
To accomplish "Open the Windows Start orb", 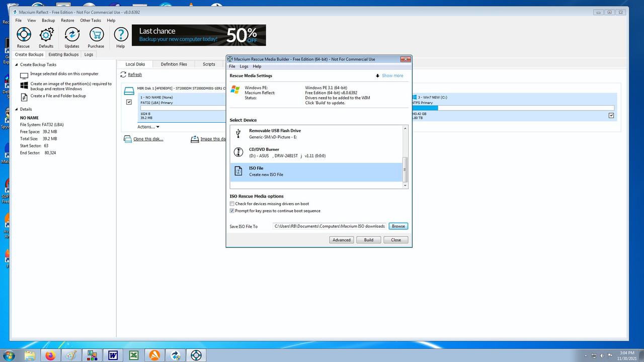I will tap(9, 355).
